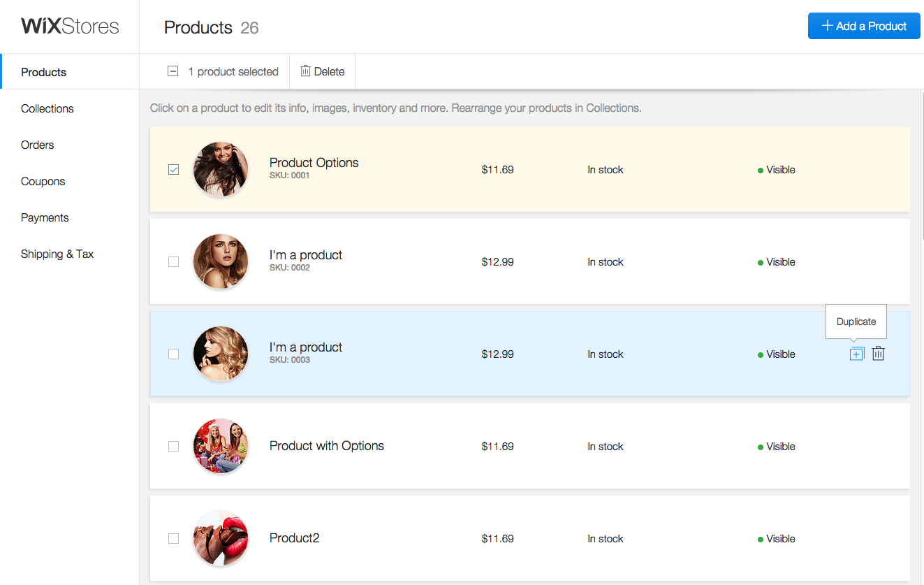The height and width of the screenshot is (585, 924).
Task: Check the box for SKU 0002 product
Action: pos(174,262)
